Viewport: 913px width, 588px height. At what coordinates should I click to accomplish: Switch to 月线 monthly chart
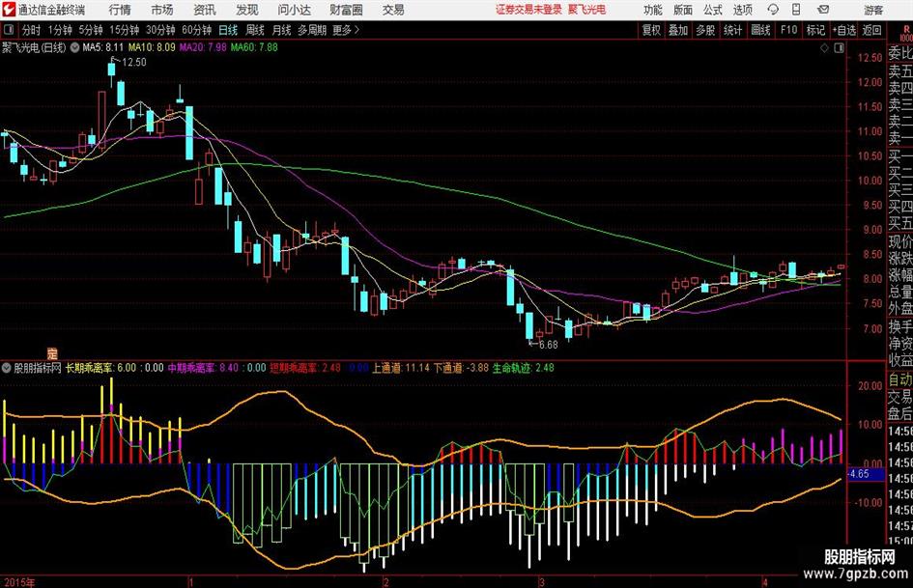[x=281, y=30]
